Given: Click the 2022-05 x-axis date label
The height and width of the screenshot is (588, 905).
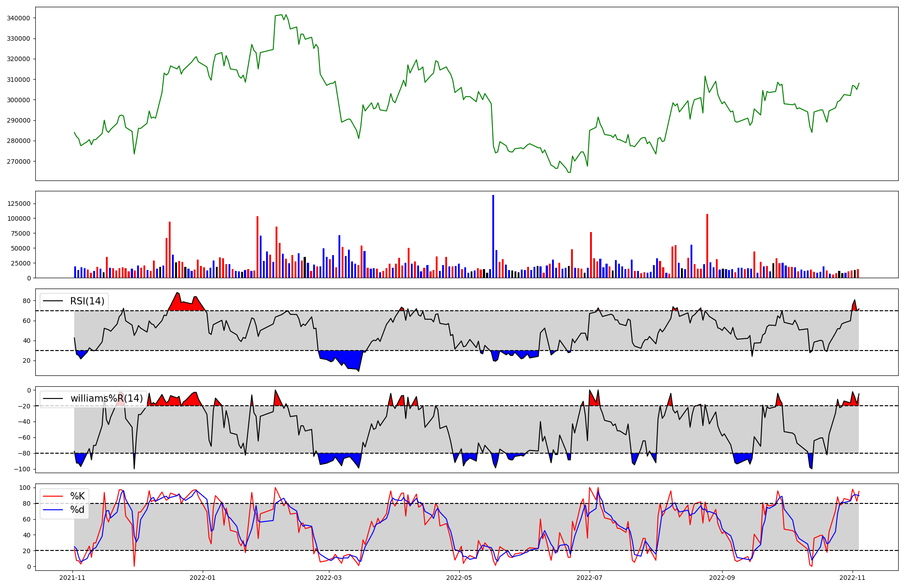Looking at the screenshot, I should coord(459,578).
